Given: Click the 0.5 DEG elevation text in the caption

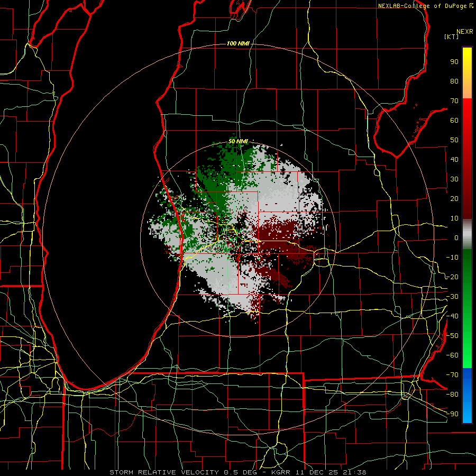Looking at the screenshot, I should (x=241, y=472).
